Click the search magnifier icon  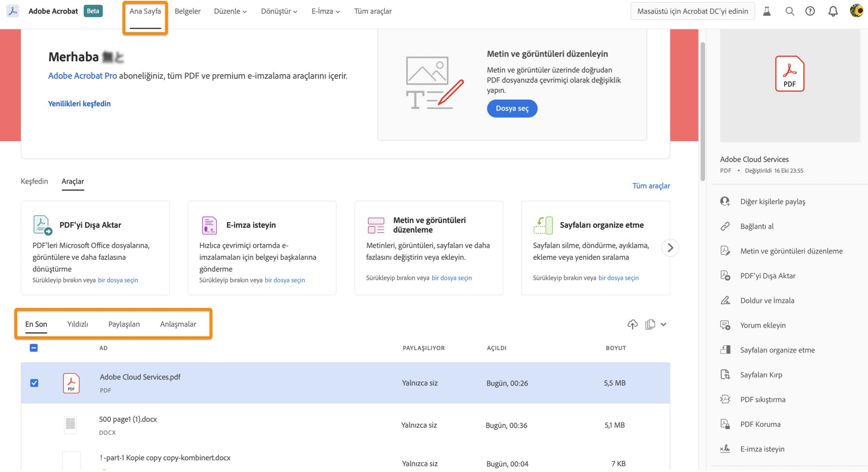[x=789, y=11]
